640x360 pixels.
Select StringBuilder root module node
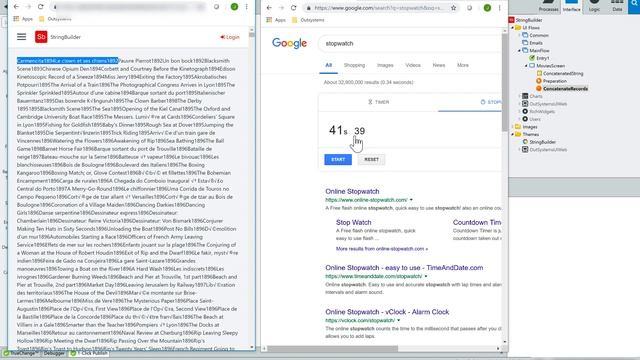(x=526, y=20)
